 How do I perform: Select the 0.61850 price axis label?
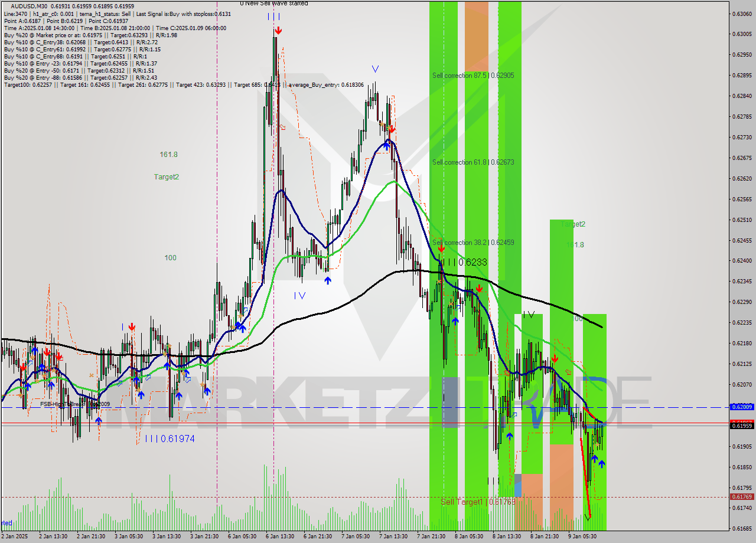pyautogui.click(x=742, y=467)
